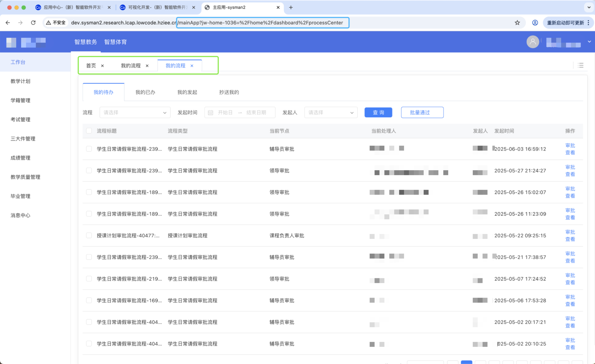Select the 授课计划审批流程 row checkbox
The height and width of the screenshot is (364, 595).
click(89, 235)
